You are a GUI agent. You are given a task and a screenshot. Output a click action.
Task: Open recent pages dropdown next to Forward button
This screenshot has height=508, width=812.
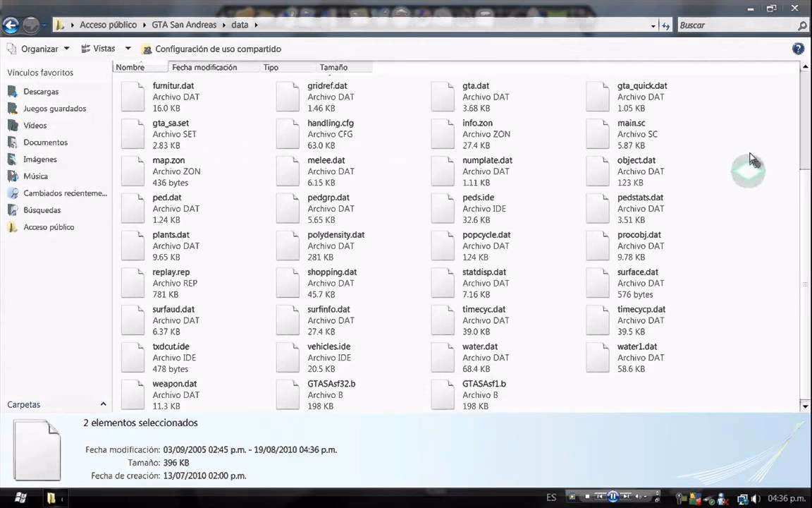44,25
